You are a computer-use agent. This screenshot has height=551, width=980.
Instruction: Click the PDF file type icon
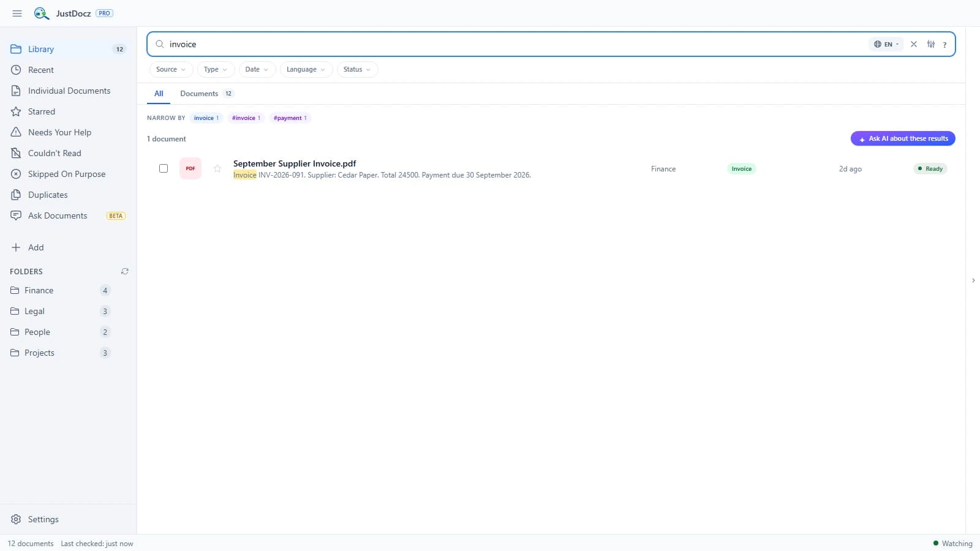(x=190, y=168)
